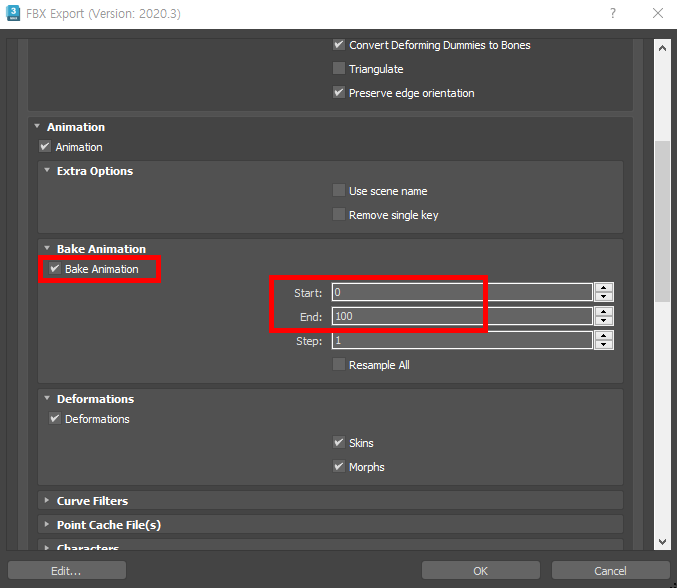
Task: Click the 3ds Max app icon in title bar
Action: click(x=13, y=13)
